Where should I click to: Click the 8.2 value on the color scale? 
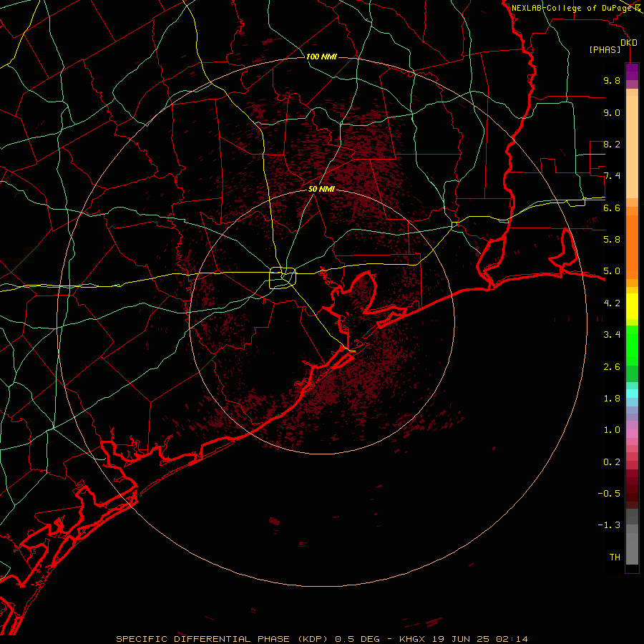(612, 144)
